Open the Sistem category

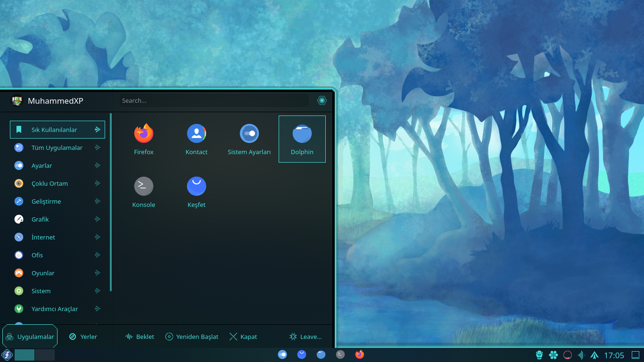[58, 291]
